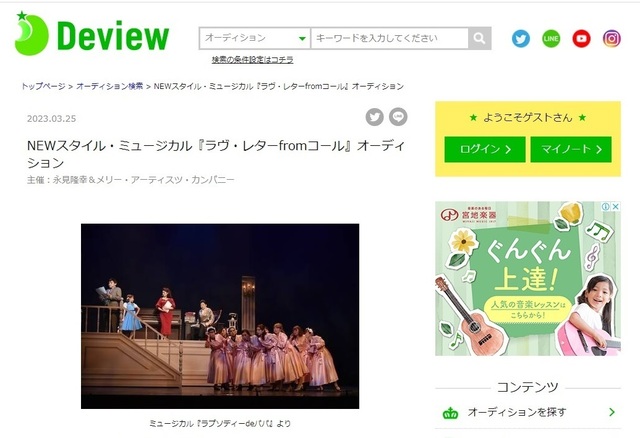Open the オーディションを探す chevron

click(x=611, y=412)
